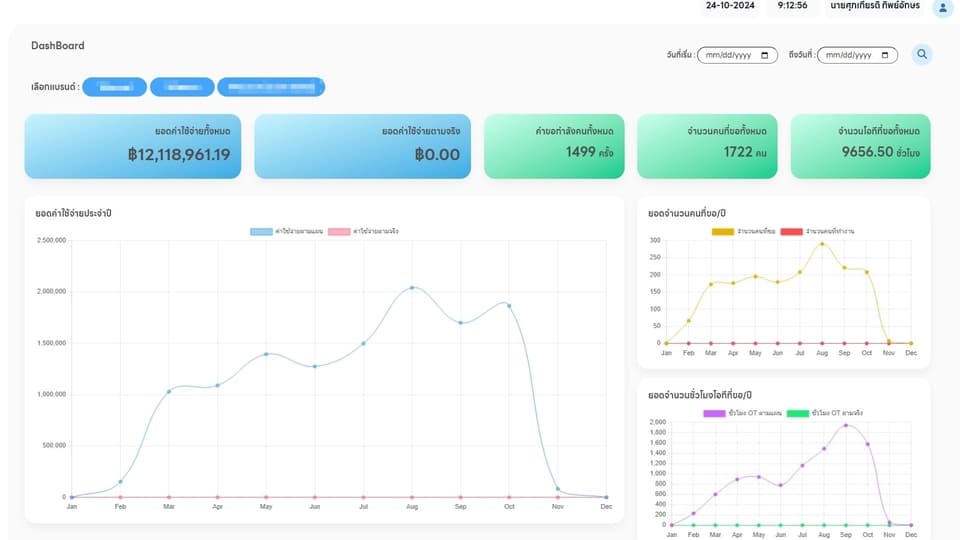Open calendar picker in start date field
This screenshot has height=540, width=960.
coord(765,55)
